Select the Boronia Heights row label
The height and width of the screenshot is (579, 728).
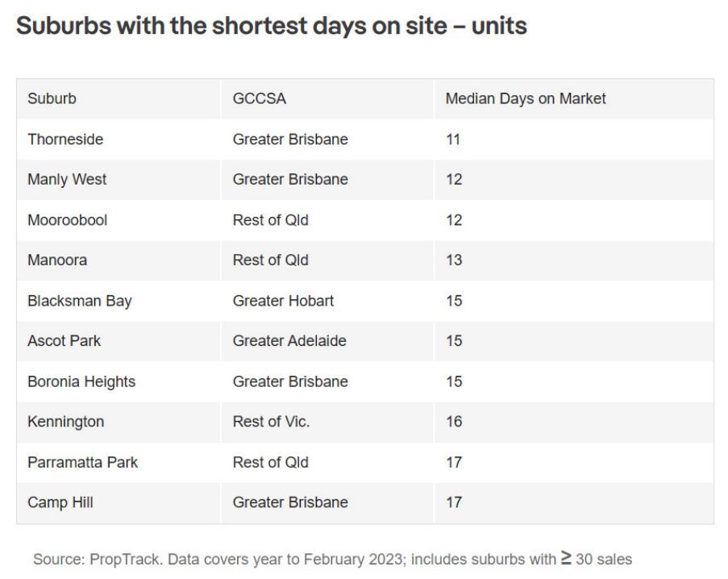pyautogui.click(x=81, y=381)
